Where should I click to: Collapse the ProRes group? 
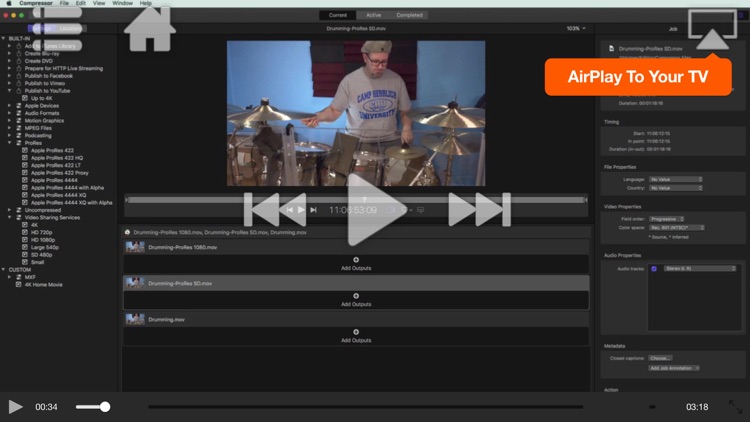click(x=10, y=143)
